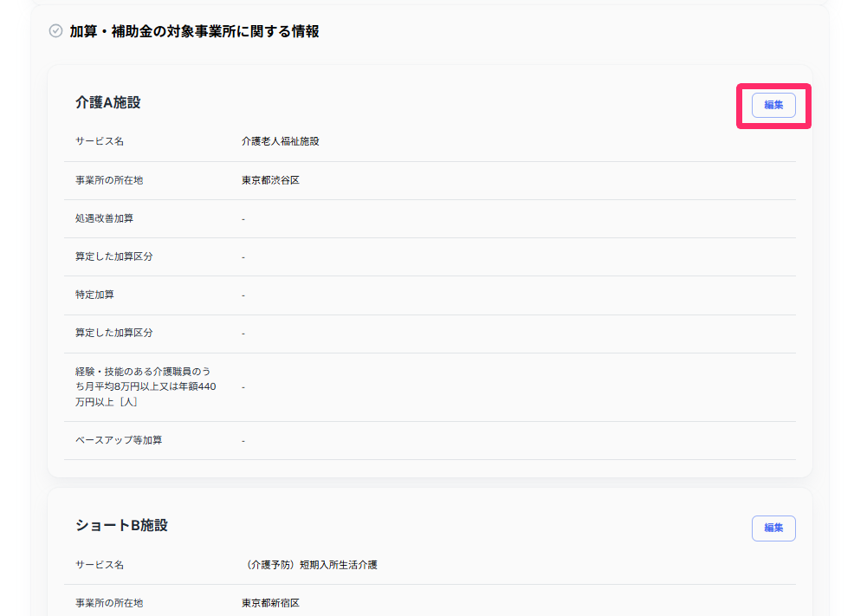
Task: Click the dash value for 処遇改善加算
Action: [243, 219]
